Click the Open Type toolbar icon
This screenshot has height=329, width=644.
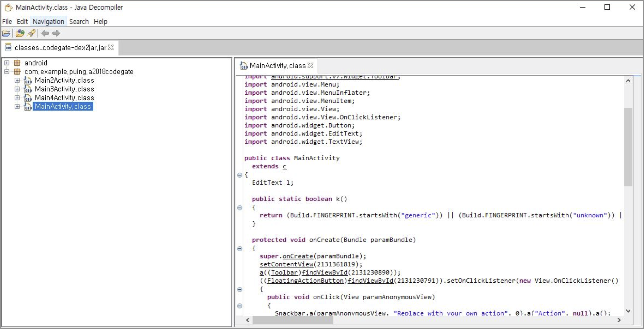click(x=20, y=33)
